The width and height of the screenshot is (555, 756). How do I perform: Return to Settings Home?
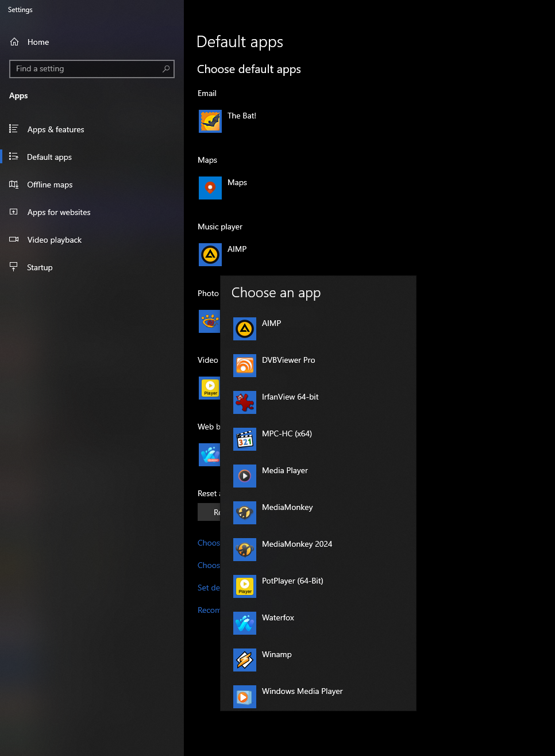click(x=38, y=43)
